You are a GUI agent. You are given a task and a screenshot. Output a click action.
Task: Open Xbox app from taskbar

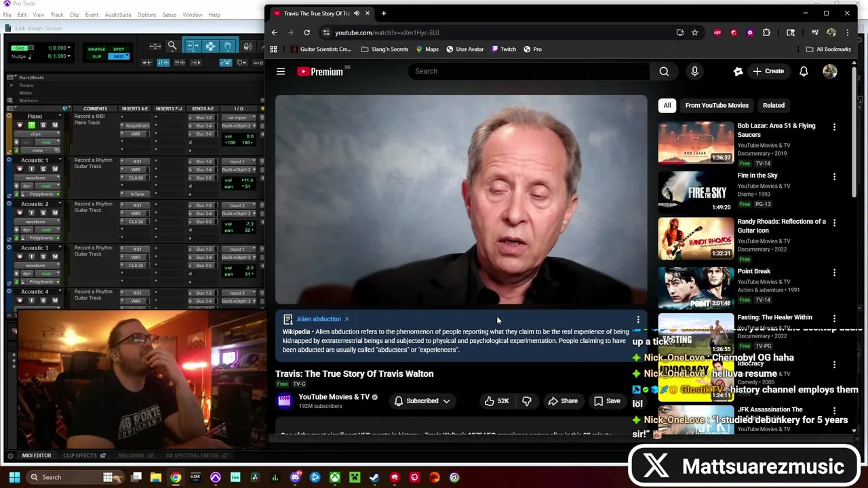pyautogui.click(x=335, y=477)
